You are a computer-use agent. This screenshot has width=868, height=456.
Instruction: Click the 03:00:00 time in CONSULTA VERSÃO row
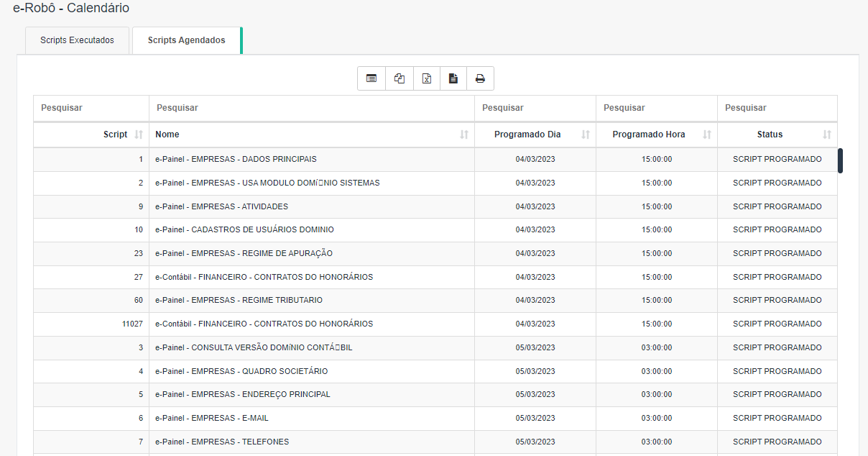click(657, 347)
